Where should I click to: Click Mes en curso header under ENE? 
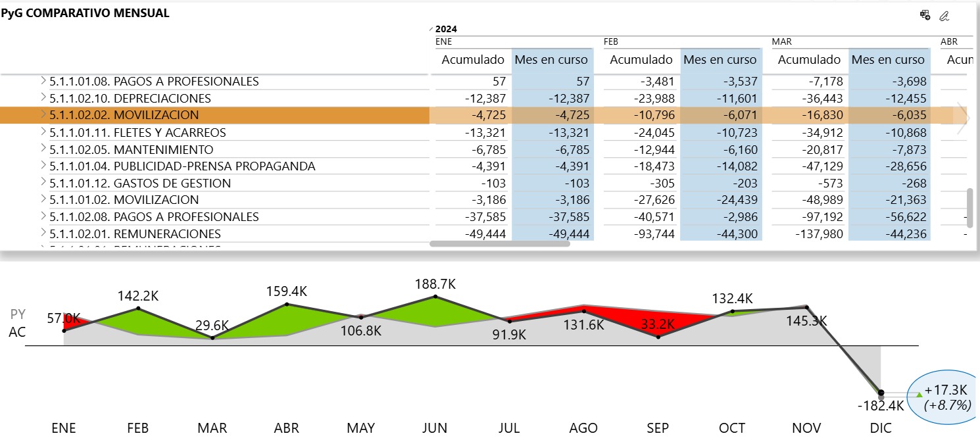(551, 60)
